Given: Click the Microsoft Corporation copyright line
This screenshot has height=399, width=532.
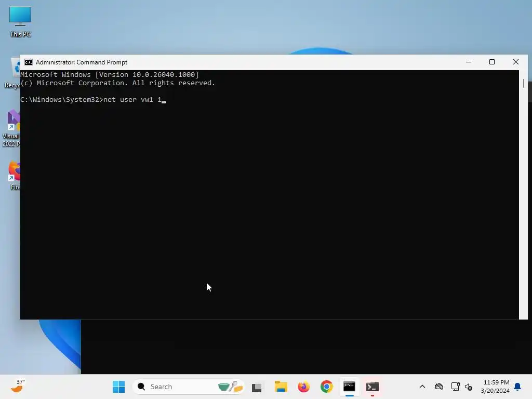Looking at the screenshot, I should [117, 83].
